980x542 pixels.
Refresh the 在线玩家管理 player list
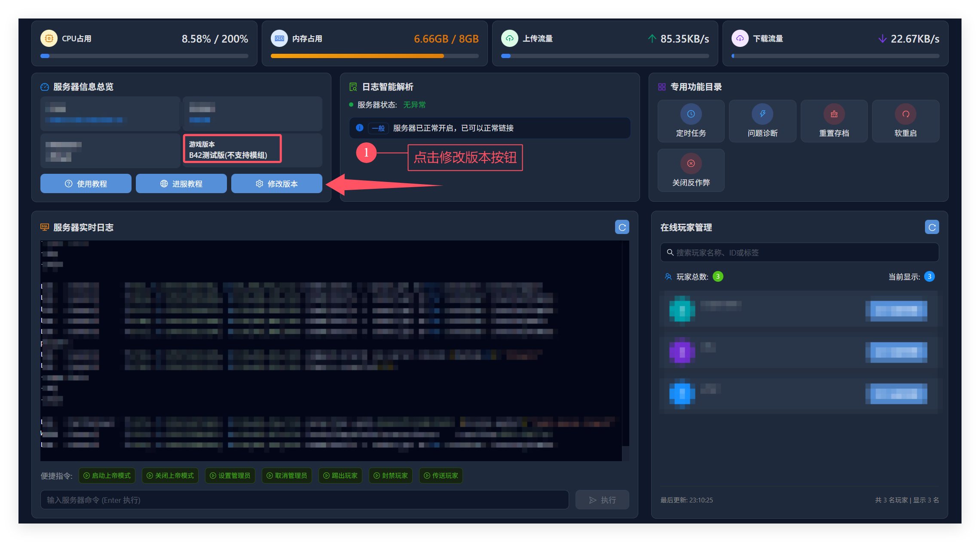coord(932,227)
